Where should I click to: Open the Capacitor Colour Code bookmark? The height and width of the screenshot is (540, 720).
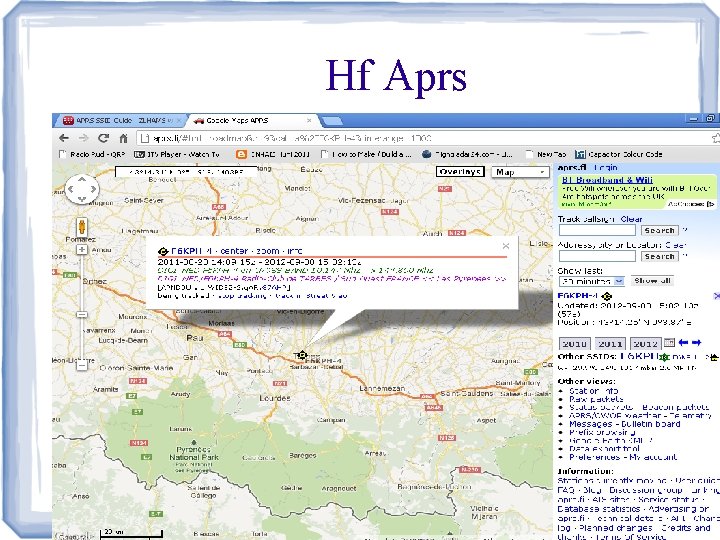click(618, 154)
